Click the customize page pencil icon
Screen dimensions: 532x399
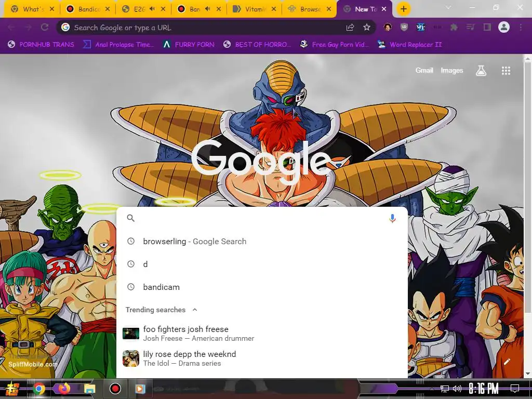click(507, 362)
